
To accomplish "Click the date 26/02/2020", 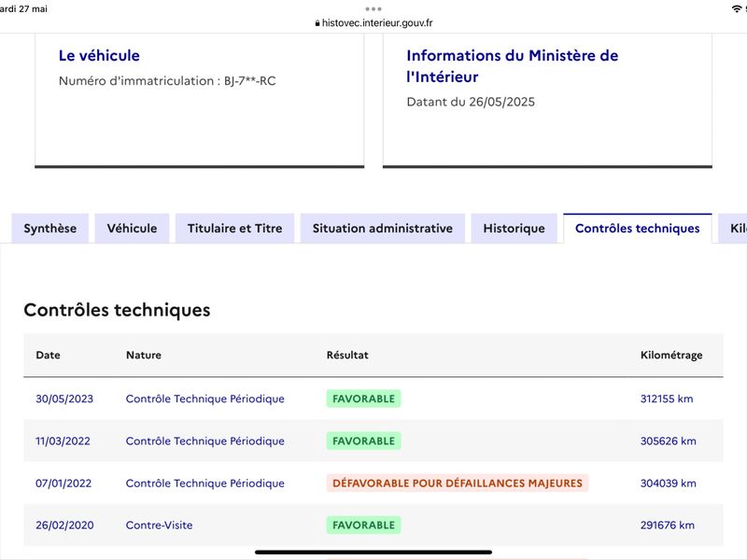I will (x=64, y=525).
